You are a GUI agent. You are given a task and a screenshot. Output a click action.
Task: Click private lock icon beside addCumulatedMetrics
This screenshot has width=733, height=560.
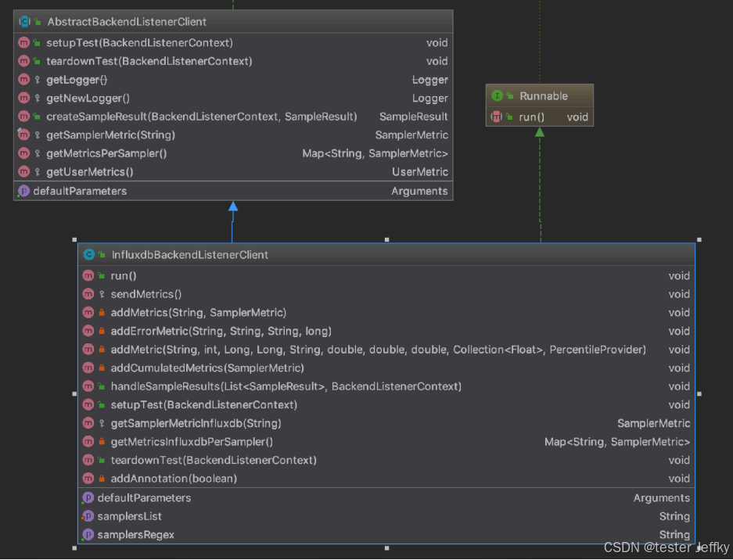102,368
